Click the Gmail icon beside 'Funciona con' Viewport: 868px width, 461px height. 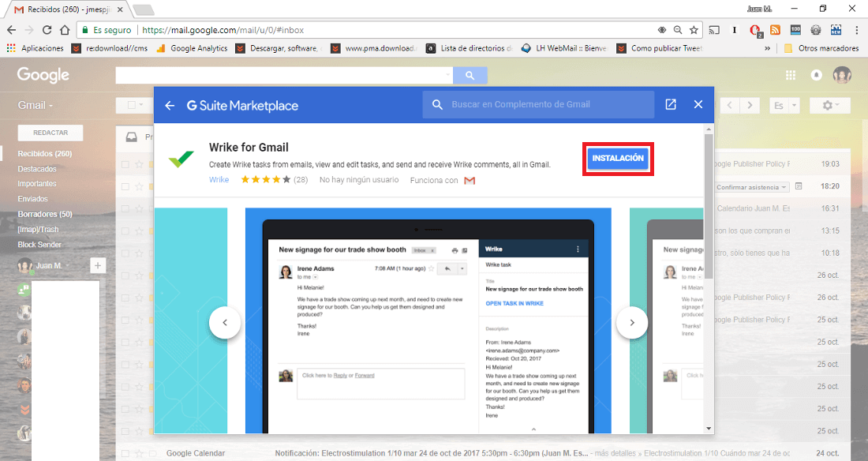470,181
